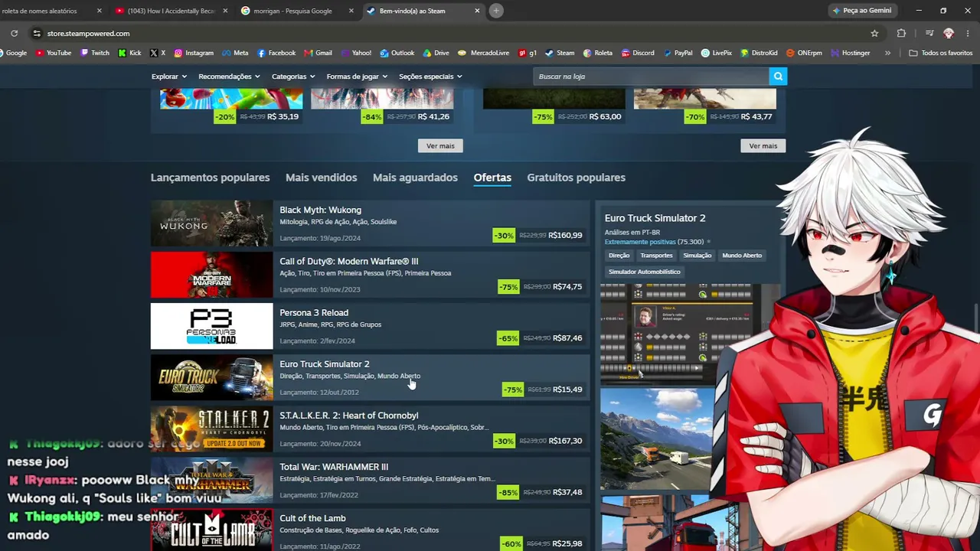Open the MercadoLivre bookmark
The height and width of the screenshot is (551, 980).
[x=483, y=53]
